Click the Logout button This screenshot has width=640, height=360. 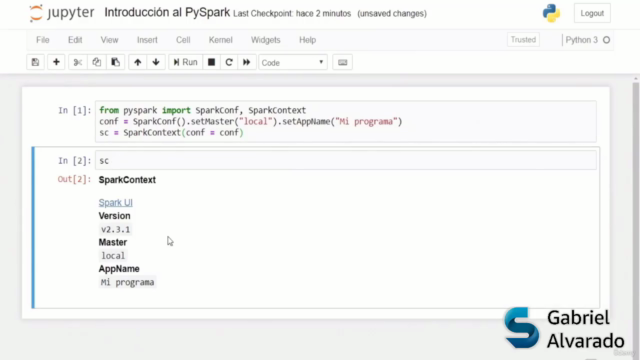coord(592,13)
